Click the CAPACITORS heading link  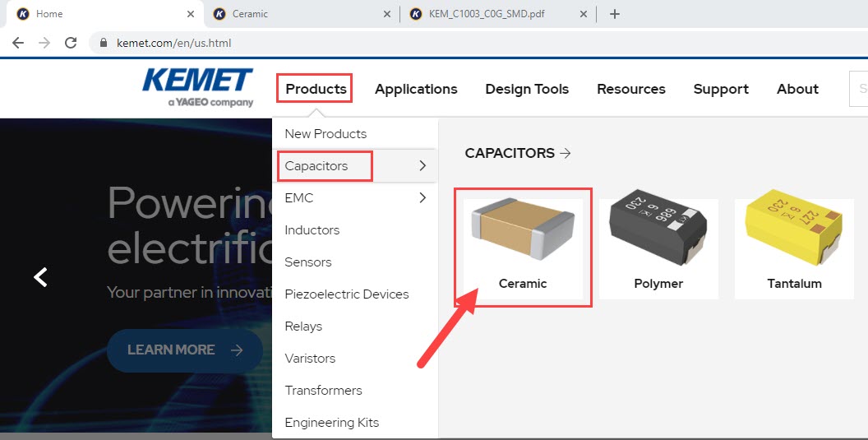pos(510,153)
